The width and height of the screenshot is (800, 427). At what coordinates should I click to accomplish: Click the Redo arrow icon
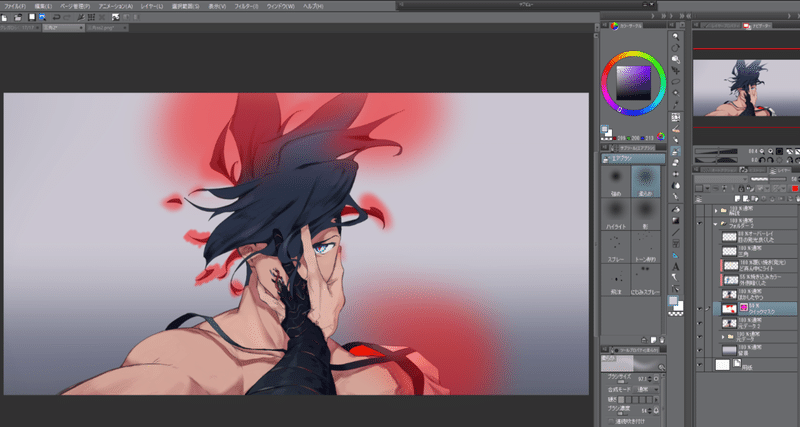[x=67, y=17]
